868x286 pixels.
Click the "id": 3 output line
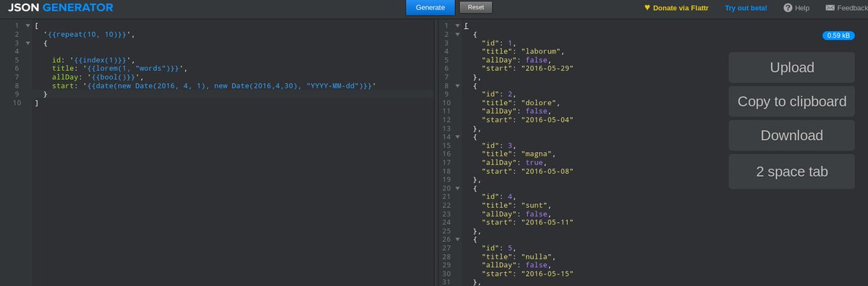[498, 146]
